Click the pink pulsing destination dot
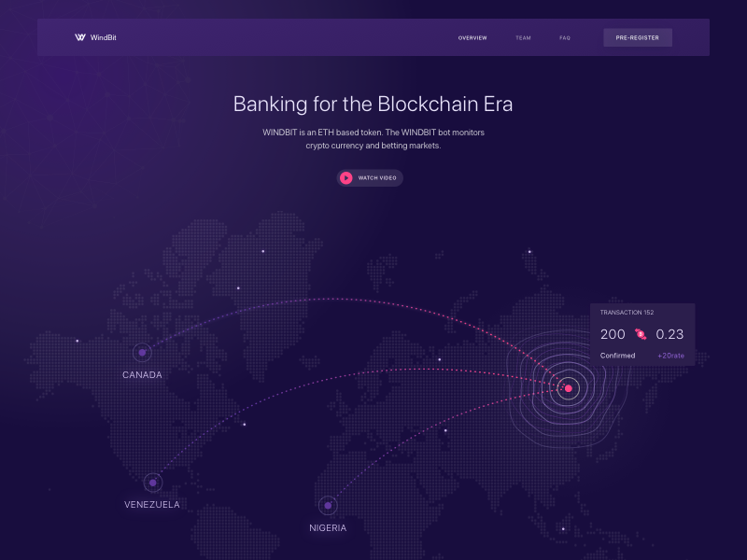The height and width of the screenshot is (560, 747). coord(569,388)
